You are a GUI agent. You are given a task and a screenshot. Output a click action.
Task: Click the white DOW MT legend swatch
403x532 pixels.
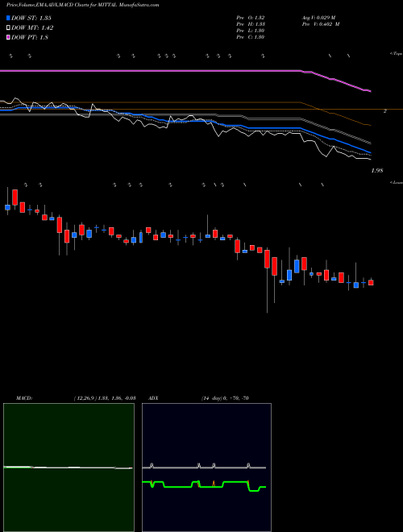point(8,28)
